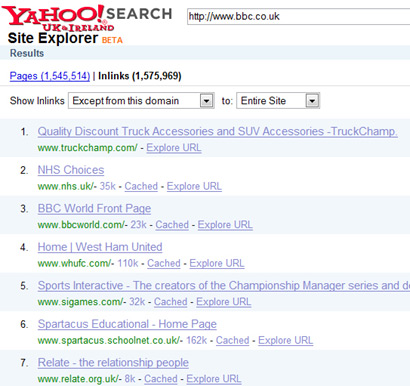
Task: Open the TruckChamp truck accessories result
Action: click(217, 131)
